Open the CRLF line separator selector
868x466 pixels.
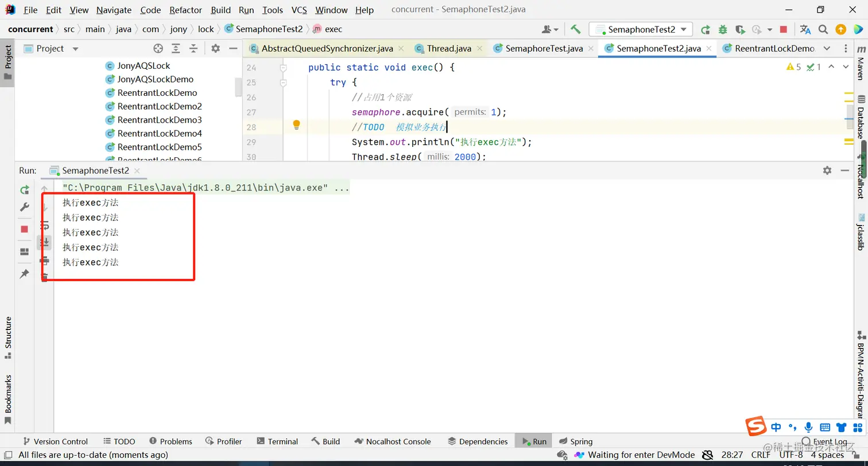[x=761, y=455]
